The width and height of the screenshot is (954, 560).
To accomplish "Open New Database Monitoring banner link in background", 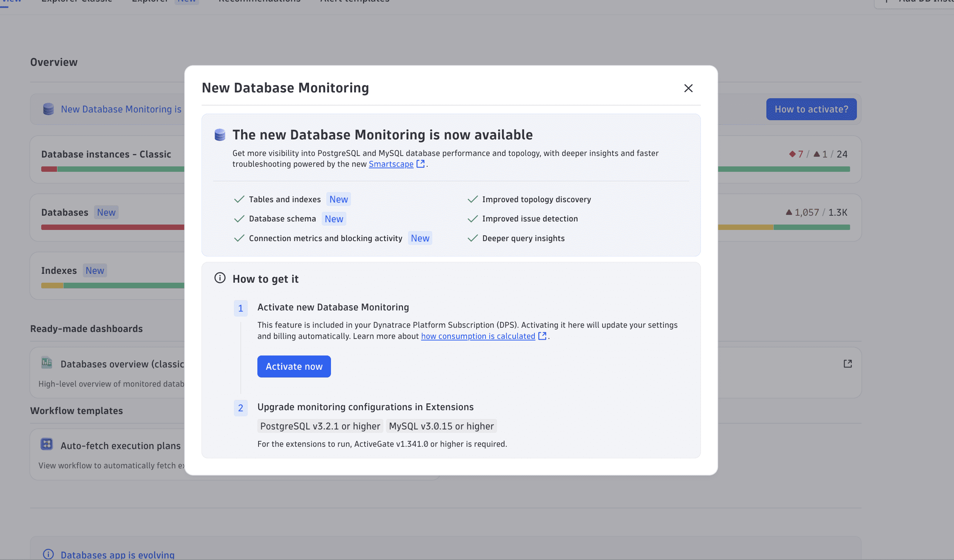I will (x=121, y=109).
